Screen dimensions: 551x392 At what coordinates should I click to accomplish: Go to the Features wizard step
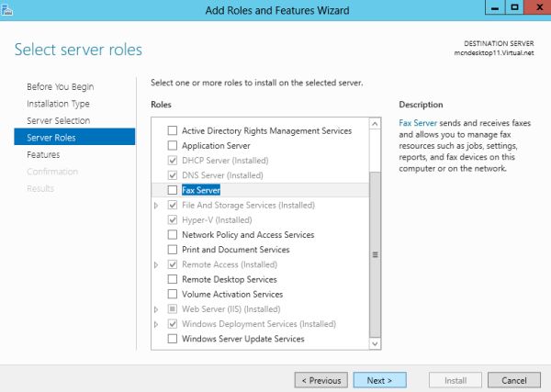43,155
